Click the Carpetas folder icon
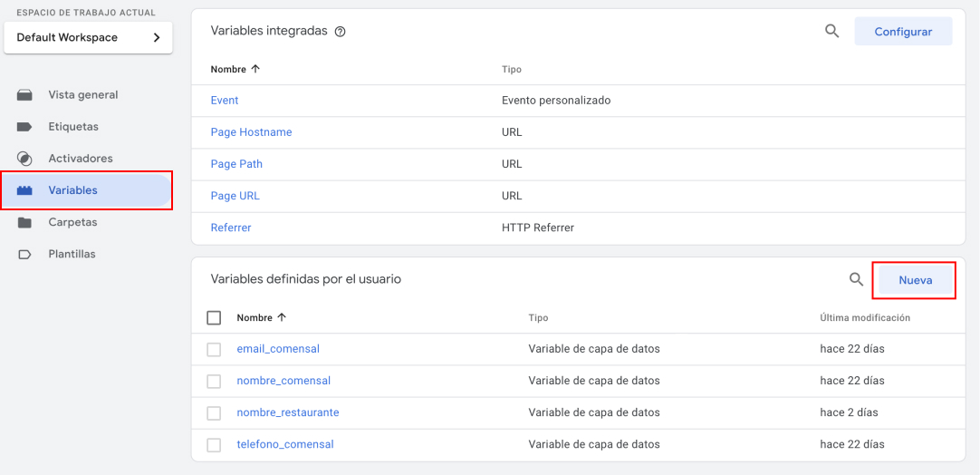The width and height of the screenshot is (980, 475). pos(25,222)
